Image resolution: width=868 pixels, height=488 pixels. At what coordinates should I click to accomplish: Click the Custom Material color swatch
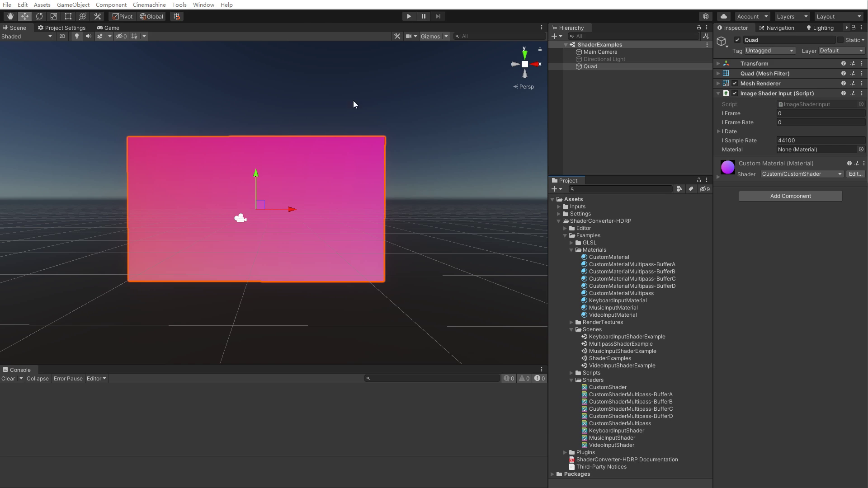click(728, 168)
